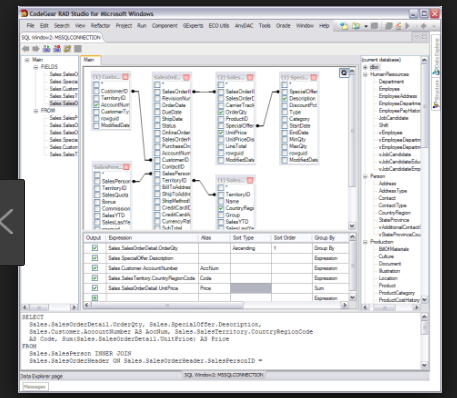The height and width of the screenshot is (398, 457).
Task: Click the open project folder toolbar icon
Action: coord(356,26)
